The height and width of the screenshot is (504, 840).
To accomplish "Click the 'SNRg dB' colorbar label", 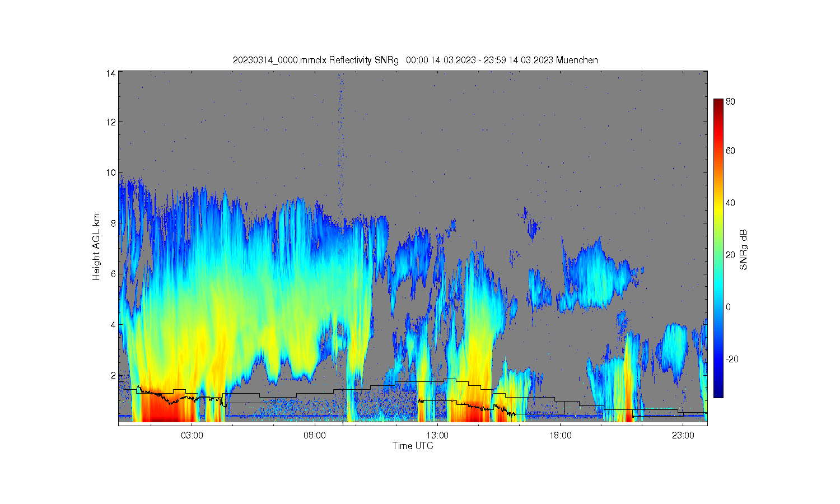I will point(744,250).
